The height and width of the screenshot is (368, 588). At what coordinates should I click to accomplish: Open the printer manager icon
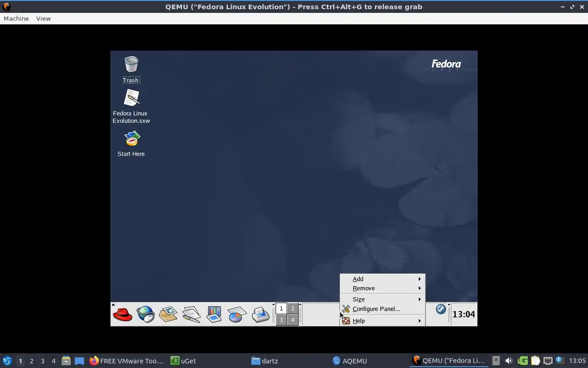260,315
